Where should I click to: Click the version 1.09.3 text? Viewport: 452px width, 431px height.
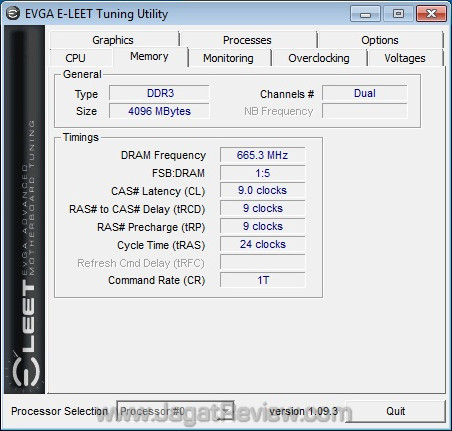point(303,411)
